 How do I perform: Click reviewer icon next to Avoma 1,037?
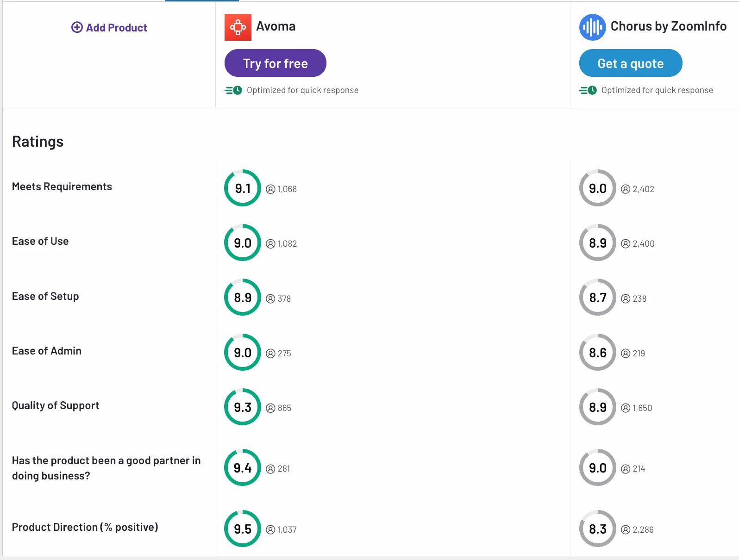(271, 530)
